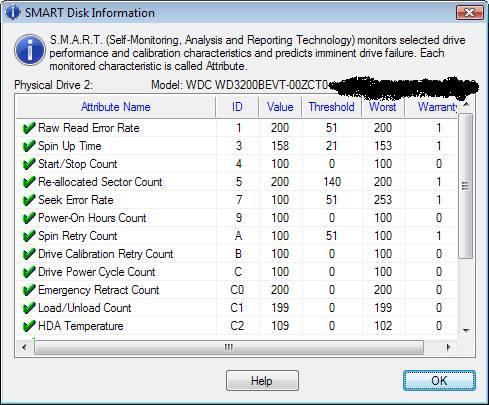Sort by ID column header
Screen dimensions: 489x405
click(237, 107)
